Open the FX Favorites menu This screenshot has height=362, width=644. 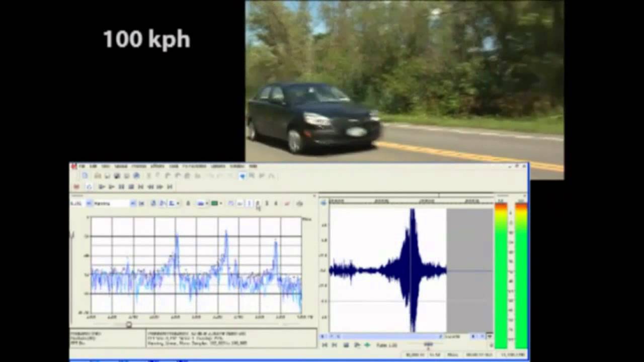194,166
